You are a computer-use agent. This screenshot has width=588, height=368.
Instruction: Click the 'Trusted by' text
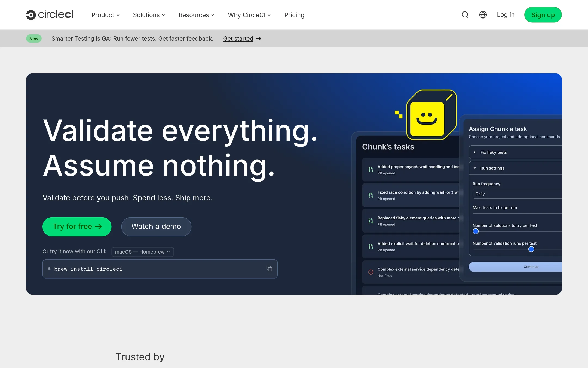tap(140, 357)
